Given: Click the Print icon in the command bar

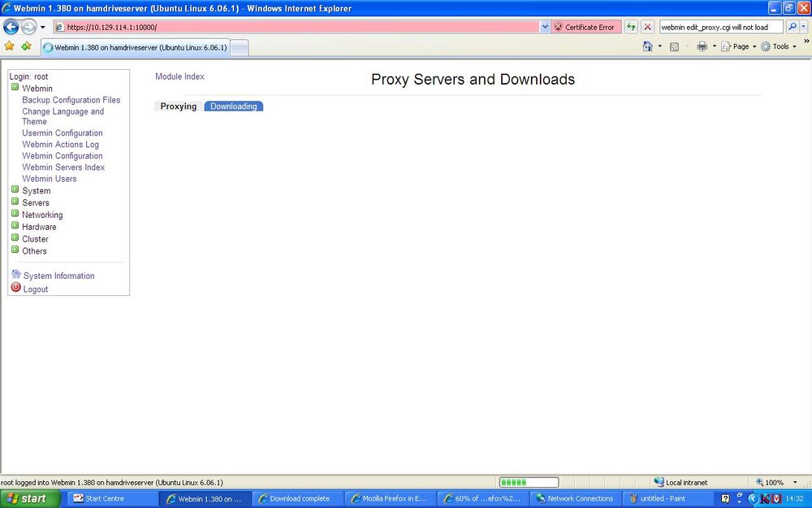Looking at the screenshot, I should pos(702,46).
